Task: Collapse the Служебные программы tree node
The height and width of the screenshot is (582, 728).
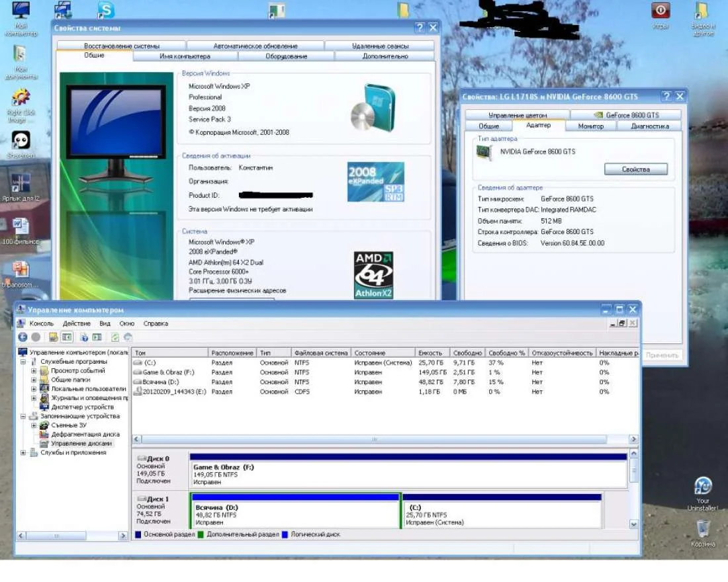Action: [x=24, y=362]
